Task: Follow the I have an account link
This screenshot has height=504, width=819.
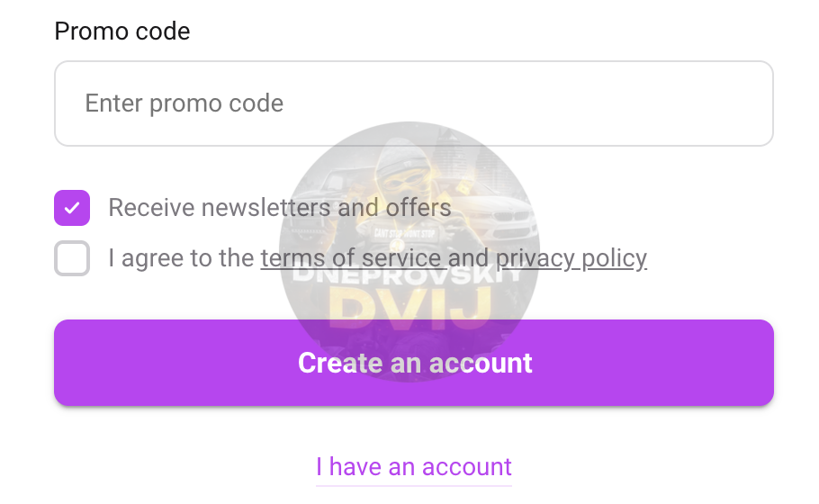Action: coord(414,466)
